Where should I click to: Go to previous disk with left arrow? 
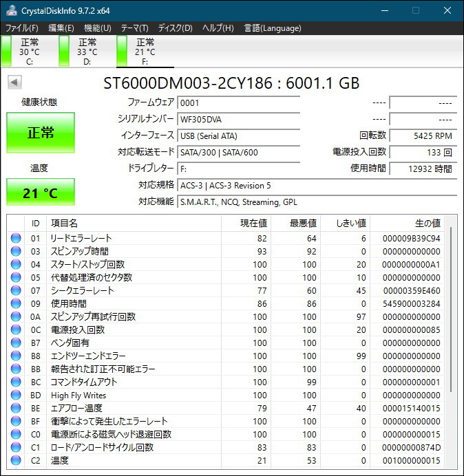(x=14, y=83)
